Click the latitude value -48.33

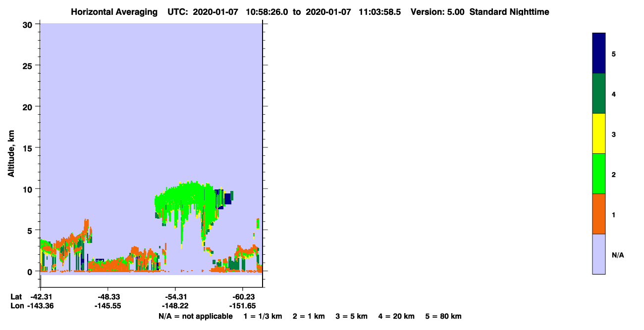107,297
